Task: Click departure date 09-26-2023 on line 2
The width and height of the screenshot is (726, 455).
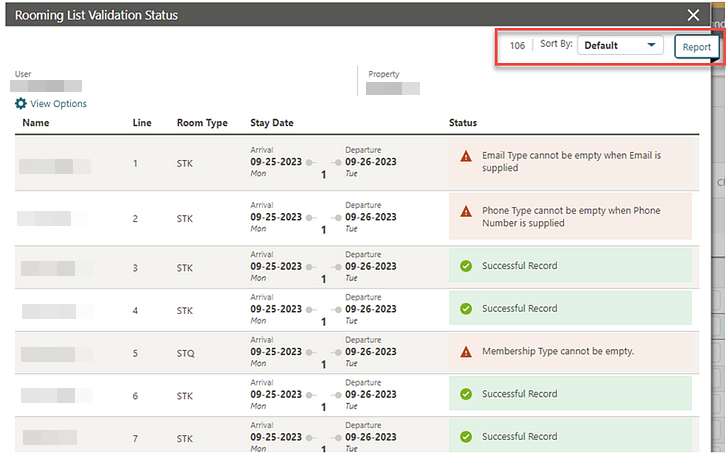Action: 371,217
